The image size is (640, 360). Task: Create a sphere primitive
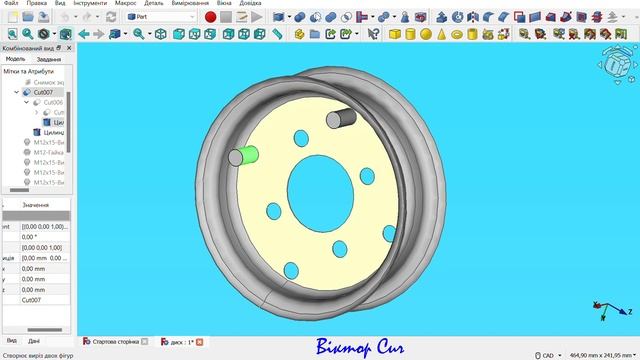(x=426, y=34)
